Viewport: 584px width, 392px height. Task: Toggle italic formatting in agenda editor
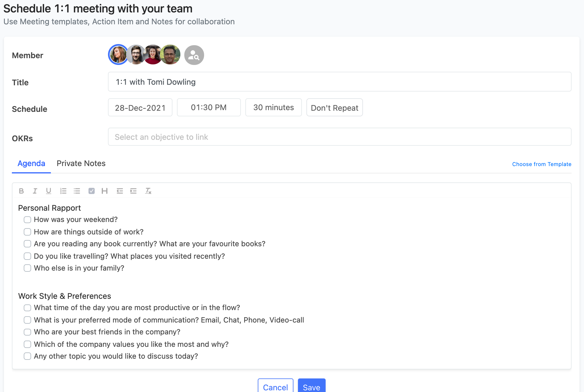(x=35, y=191)
